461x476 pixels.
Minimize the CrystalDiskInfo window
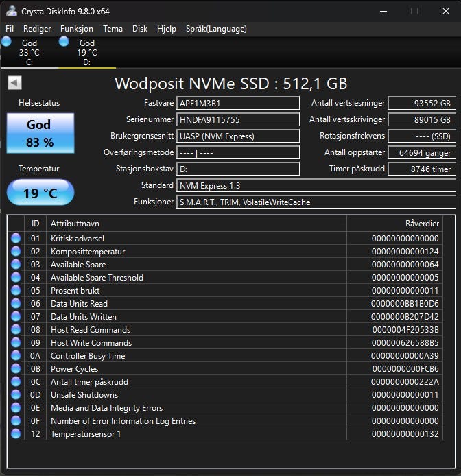[383, 11]
